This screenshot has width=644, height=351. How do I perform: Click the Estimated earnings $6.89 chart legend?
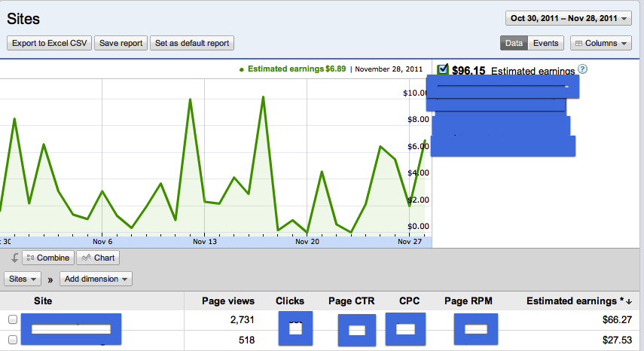point(293,69)
